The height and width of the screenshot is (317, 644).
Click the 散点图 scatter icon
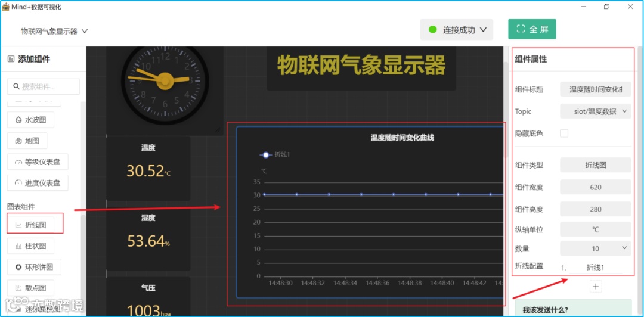[18, 288]
